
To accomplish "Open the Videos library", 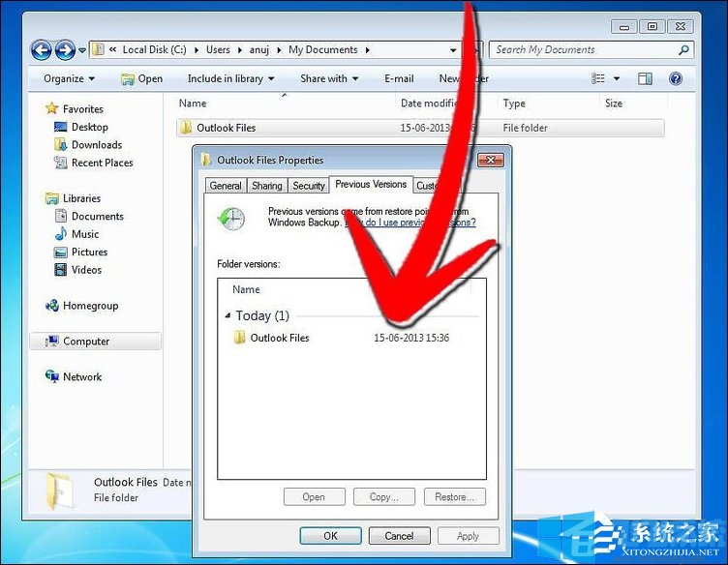I will pos(78,270).
